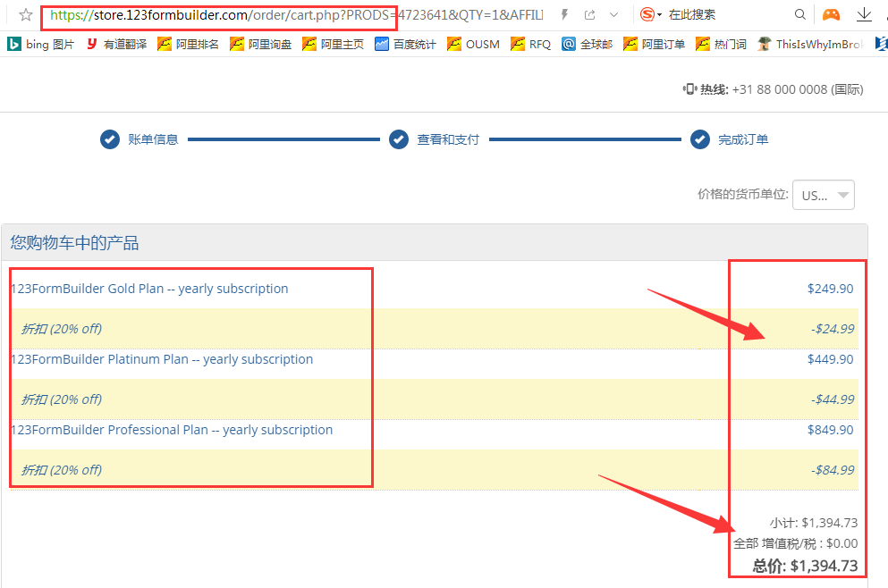Click the 完成订单 step checkmark icon
This screenshot has height=588, width=888.
pos(700,139)
